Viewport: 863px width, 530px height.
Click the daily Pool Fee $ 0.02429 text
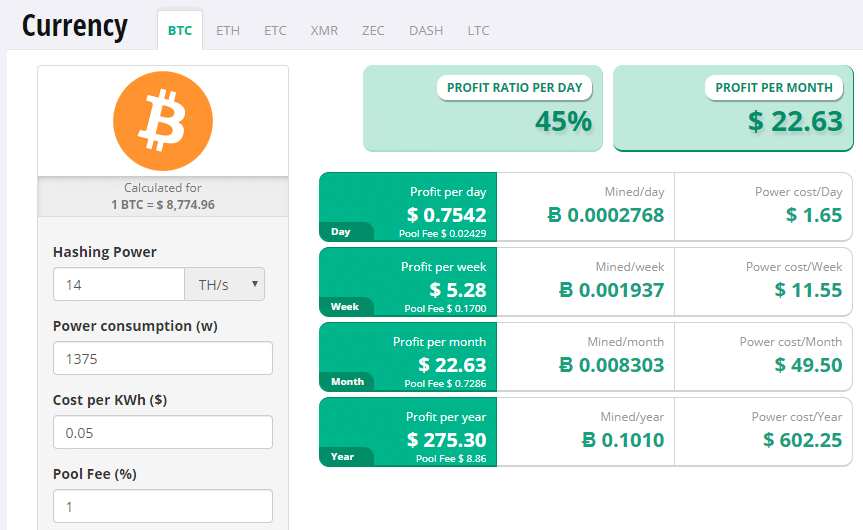click(443, 233)
